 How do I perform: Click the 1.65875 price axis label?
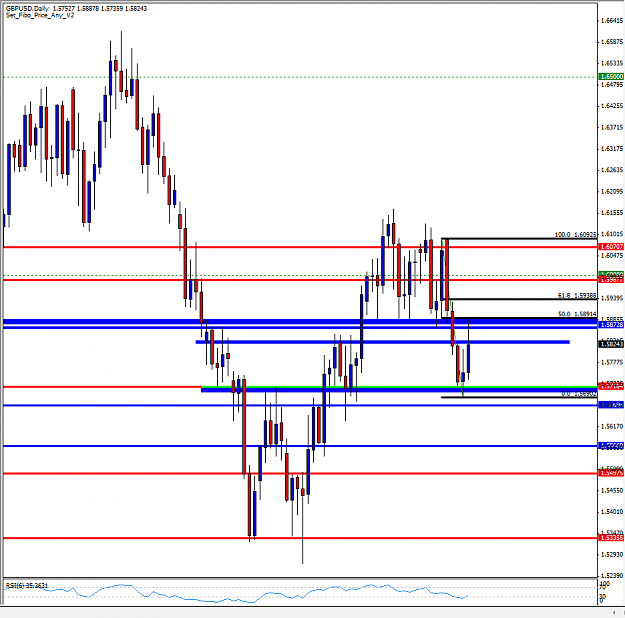612,42
